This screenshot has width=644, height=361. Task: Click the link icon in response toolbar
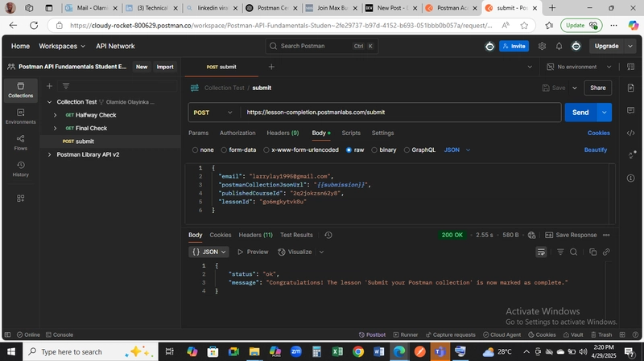(x=606, y=252)
